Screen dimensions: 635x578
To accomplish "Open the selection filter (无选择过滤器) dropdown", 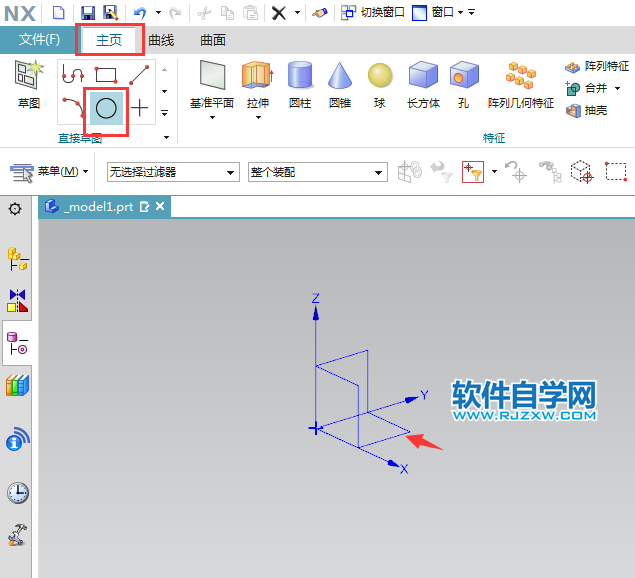I will 173,172.
